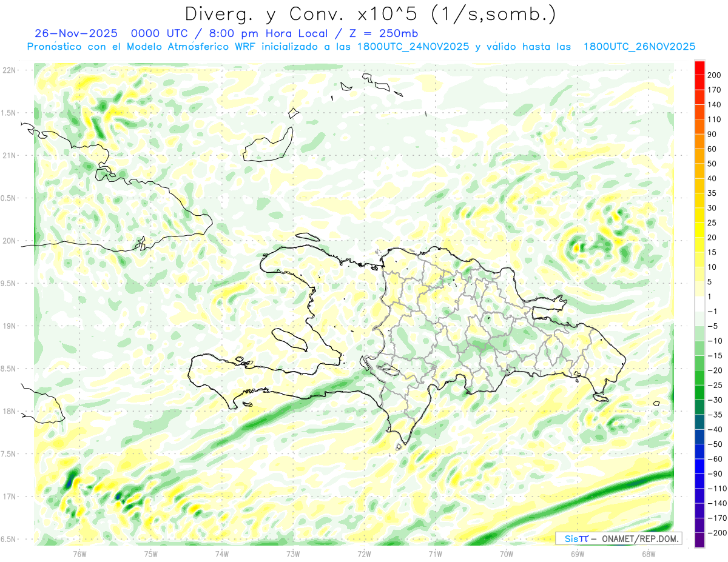
Task: Click the "76W" longitude label
Action: click(x=79, y=554)
